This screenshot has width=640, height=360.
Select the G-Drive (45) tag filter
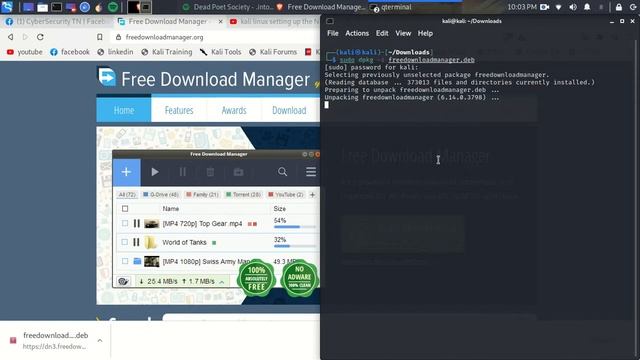pyautogui.click(x=161, y=195)
